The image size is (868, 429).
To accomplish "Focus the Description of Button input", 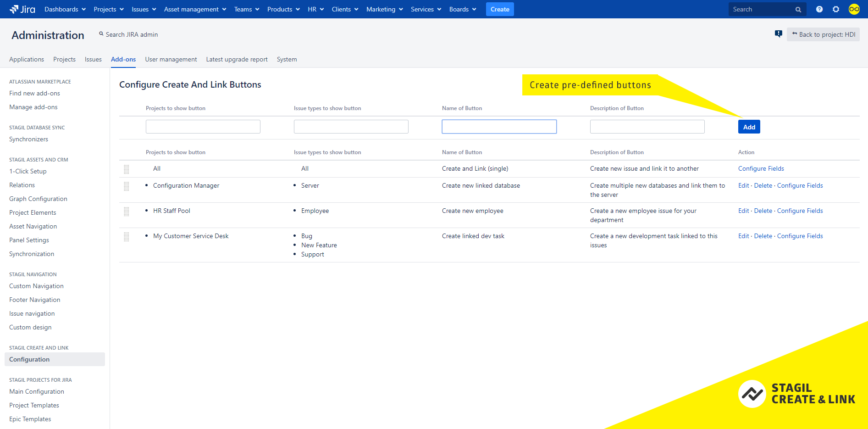I will pos(647,127).
